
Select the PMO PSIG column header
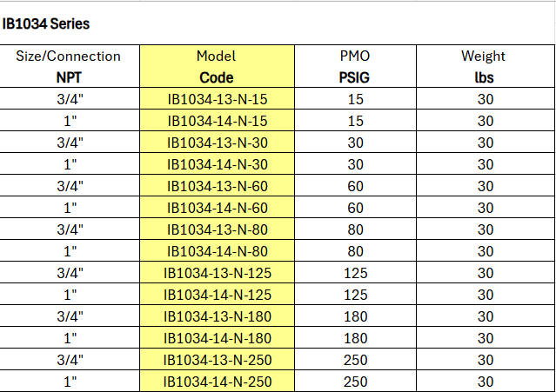355,66
